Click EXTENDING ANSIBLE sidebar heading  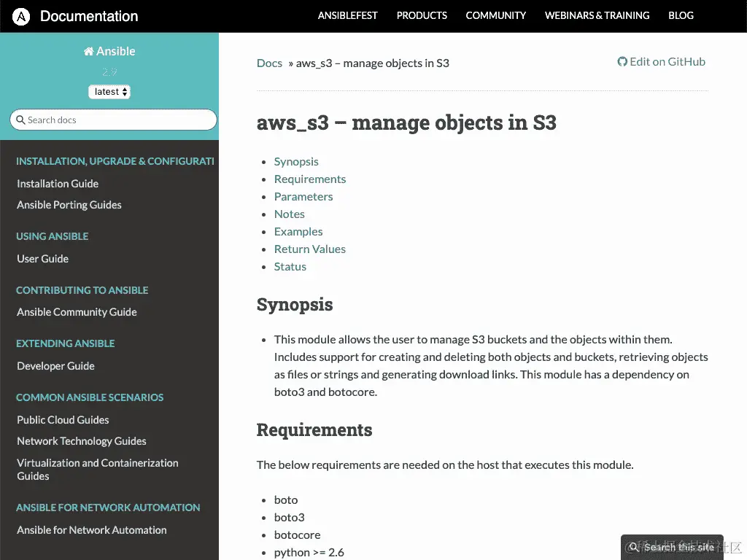tap(65, 344)
